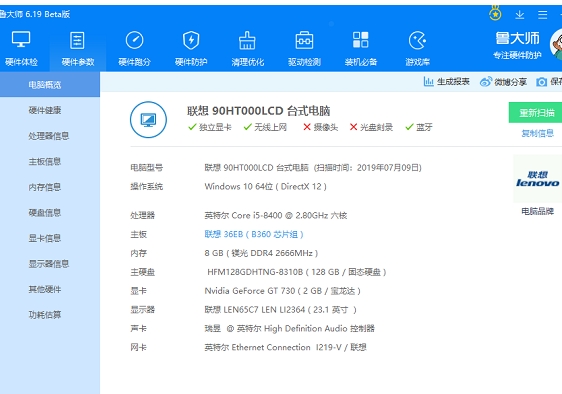Click the title 联想 90HT000LCD 台式电脑
Viewport: 562px width, 394px height.
(x=258, y=111)
